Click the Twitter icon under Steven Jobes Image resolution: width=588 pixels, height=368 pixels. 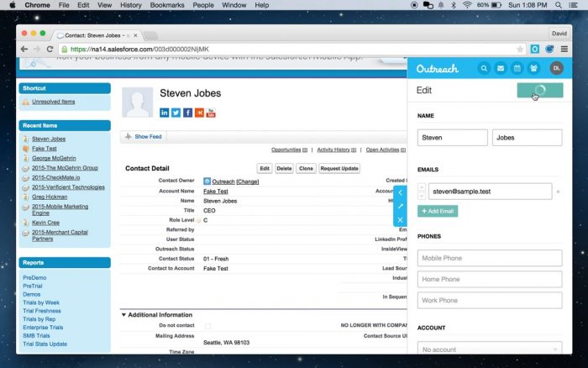(x=176, y=113)
